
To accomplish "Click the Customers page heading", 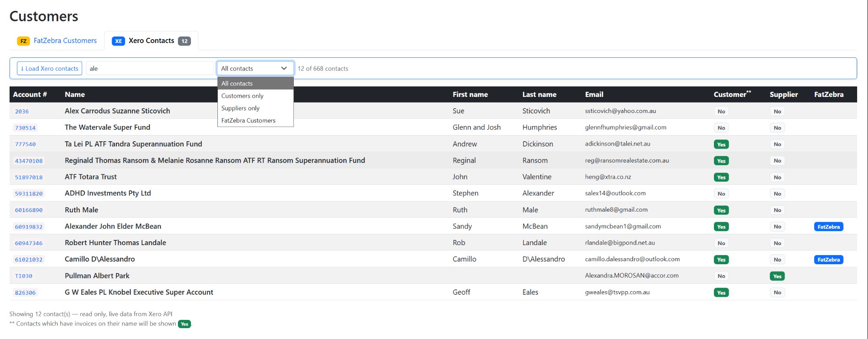I will tap(44, 16).
